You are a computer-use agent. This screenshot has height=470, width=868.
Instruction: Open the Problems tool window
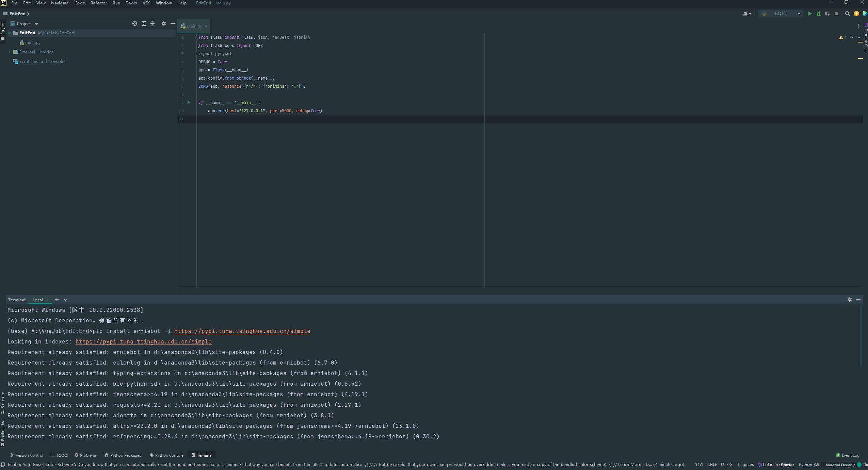85,455
